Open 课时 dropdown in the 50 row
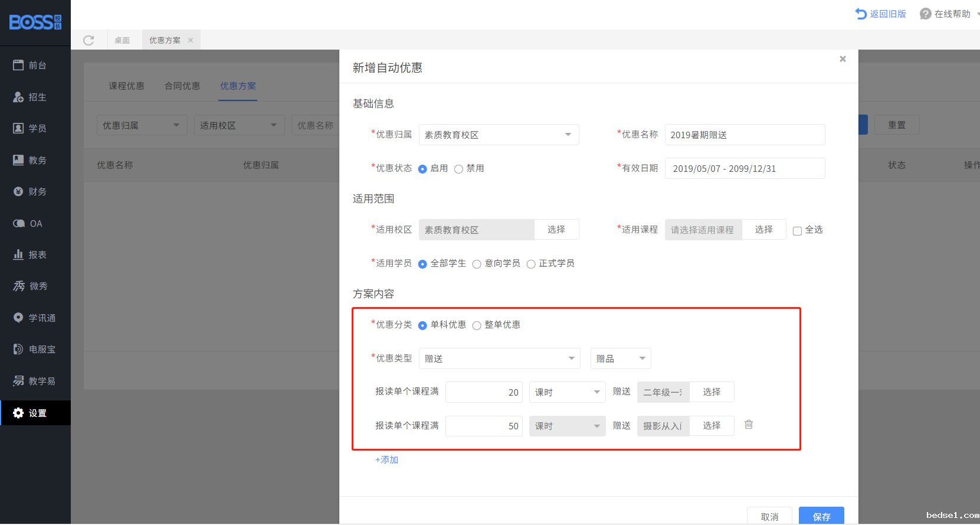 pyautogui.click(x=568, y=426)
